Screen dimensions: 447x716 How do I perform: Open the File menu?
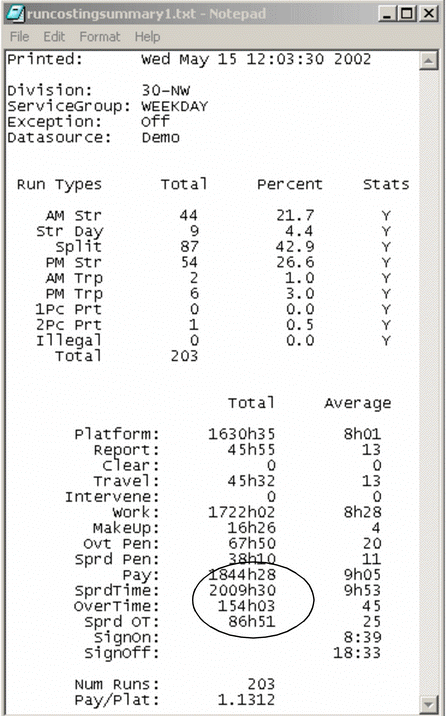pyautogui.click(x=20, y=37)
